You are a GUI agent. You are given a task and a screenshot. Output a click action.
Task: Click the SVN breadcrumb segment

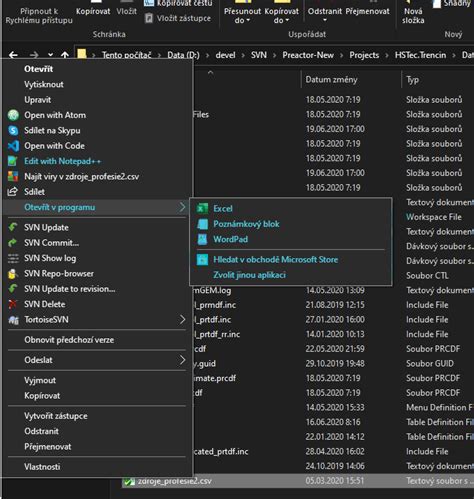[x=259, y=55]
